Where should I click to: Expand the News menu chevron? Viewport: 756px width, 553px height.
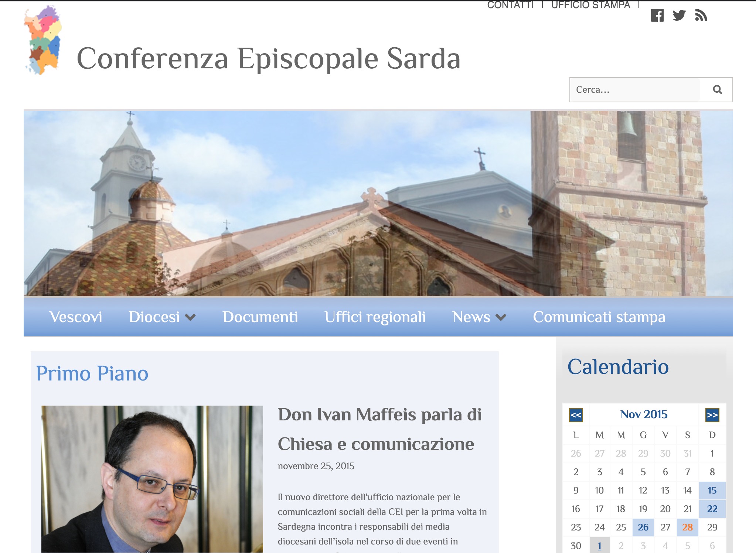[501, 317]
